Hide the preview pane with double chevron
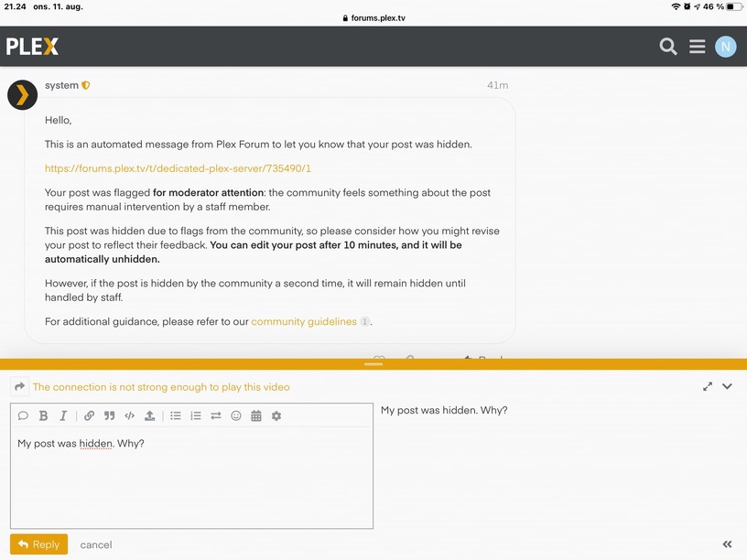Viewport: 747px width, 560px height. (x=727, y=544)
